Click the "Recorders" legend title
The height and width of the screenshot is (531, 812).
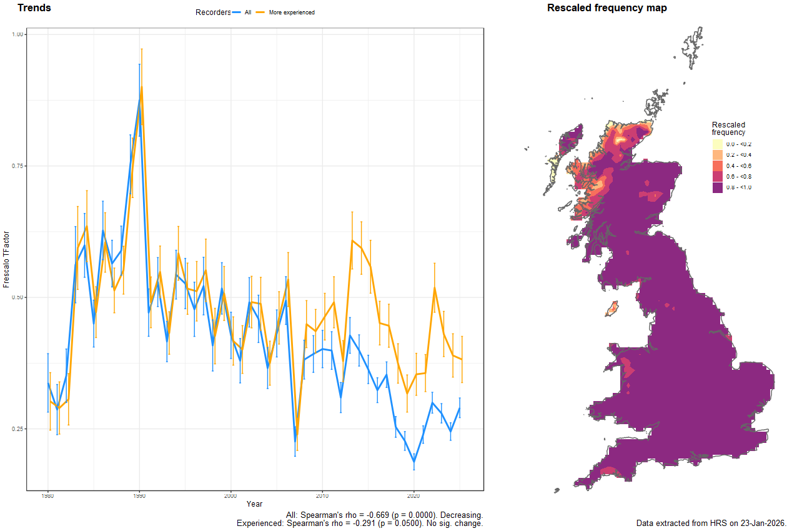(213, 12)
